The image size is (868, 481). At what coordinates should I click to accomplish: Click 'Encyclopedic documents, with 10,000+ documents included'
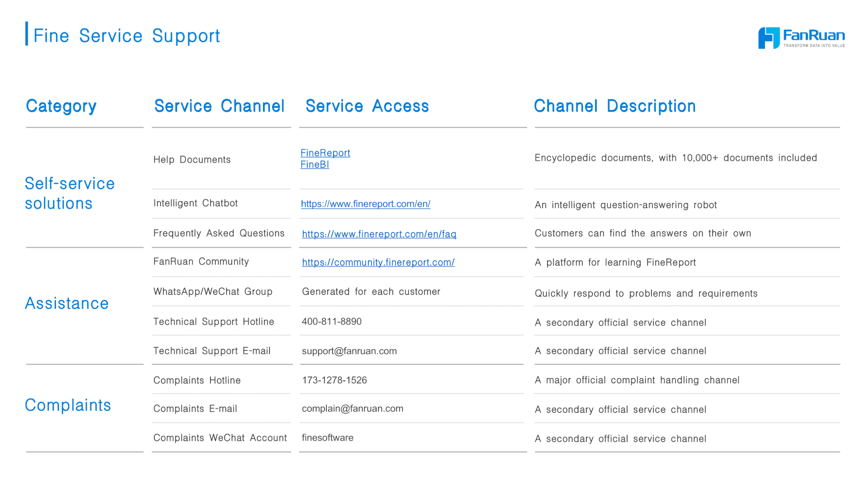point(676,158)
